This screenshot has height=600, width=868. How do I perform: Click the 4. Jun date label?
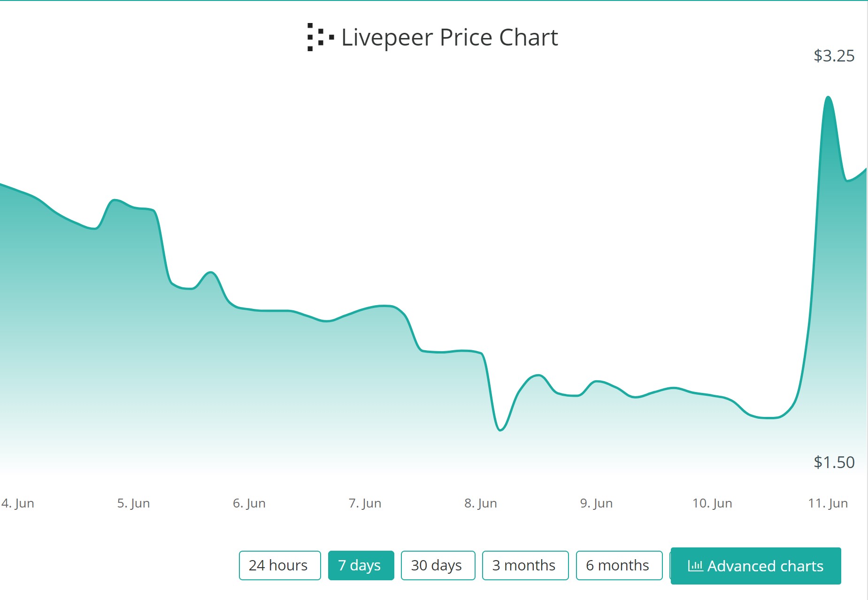[x=18, y=503]
